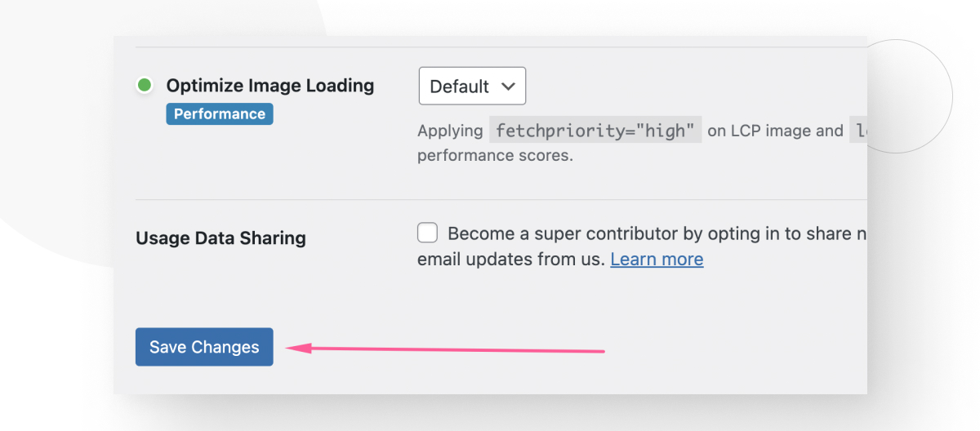Click the word "Applying" in the description

coord(449,131)
